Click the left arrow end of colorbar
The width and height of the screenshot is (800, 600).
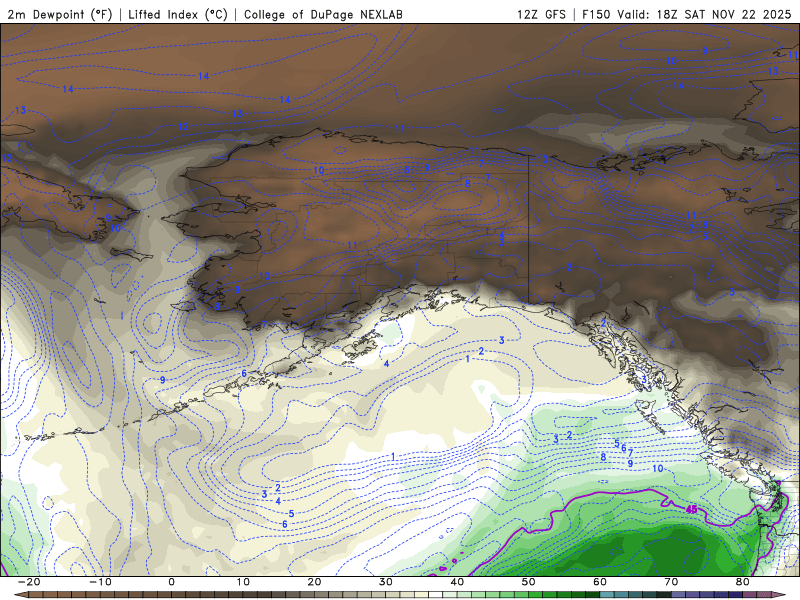tap(21, 595)
